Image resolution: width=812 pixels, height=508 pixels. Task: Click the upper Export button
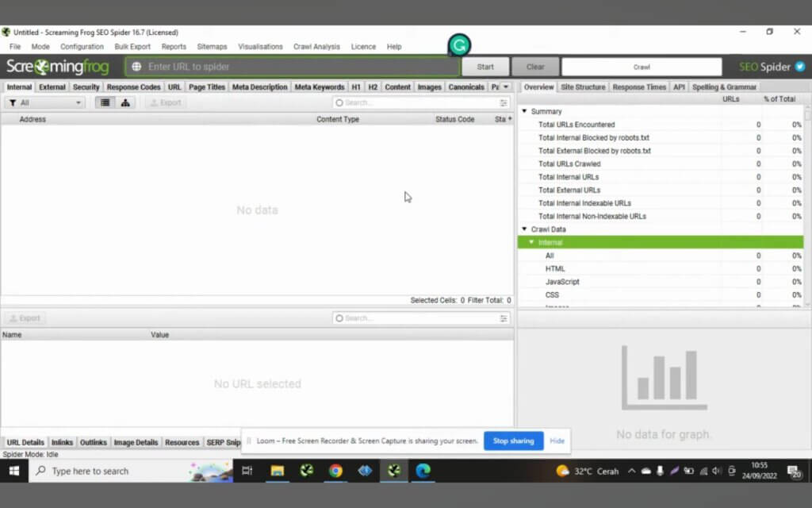click(x=166, y=102)
